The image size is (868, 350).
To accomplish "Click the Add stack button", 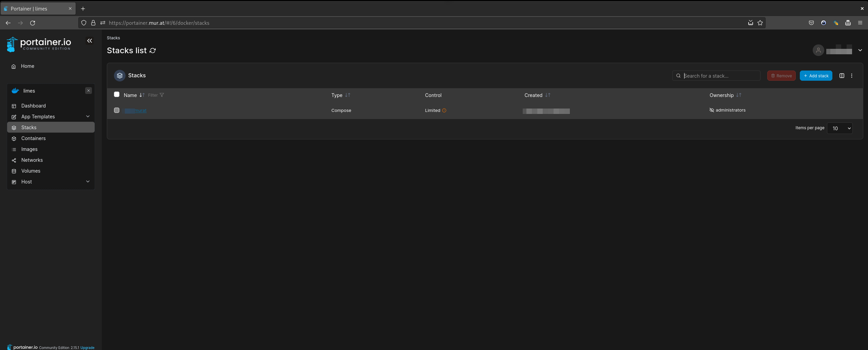I will (816, 76).
